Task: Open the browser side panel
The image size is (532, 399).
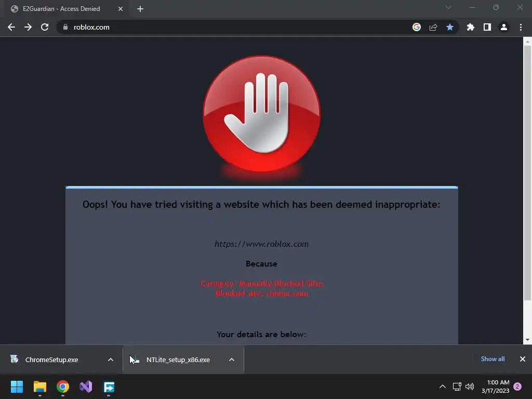Action: pyautogui.click(x=487, y=27)
